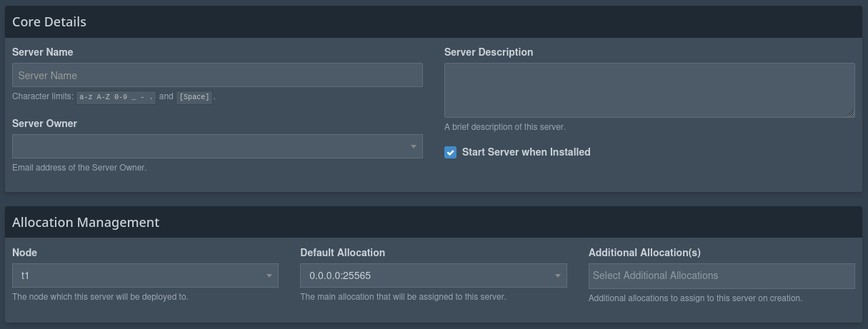The height and width of the screenshot is (329, 868).
Task: Click the Select Additional Allocations field
Action: [721, 275]
